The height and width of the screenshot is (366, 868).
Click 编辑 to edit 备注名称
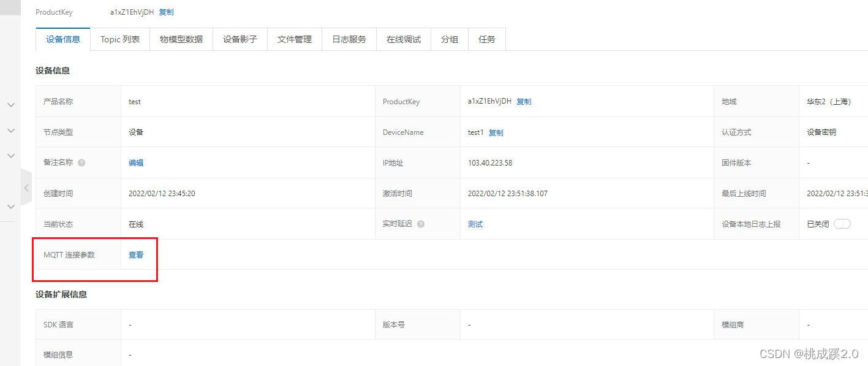(136, 163)
